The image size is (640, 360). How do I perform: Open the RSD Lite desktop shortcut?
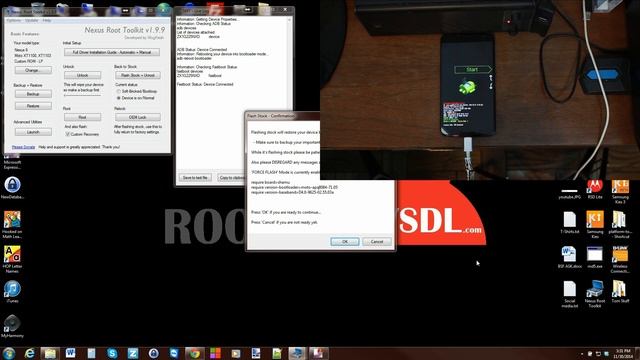pyautogui.click(x=595, y=189)
